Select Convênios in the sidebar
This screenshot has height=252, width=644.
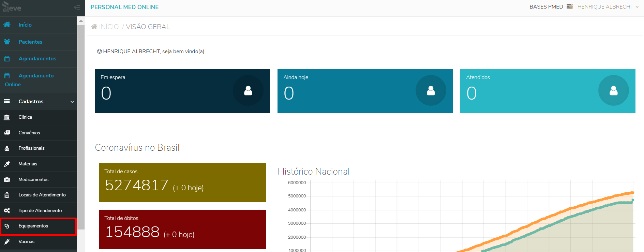[38, 133]
